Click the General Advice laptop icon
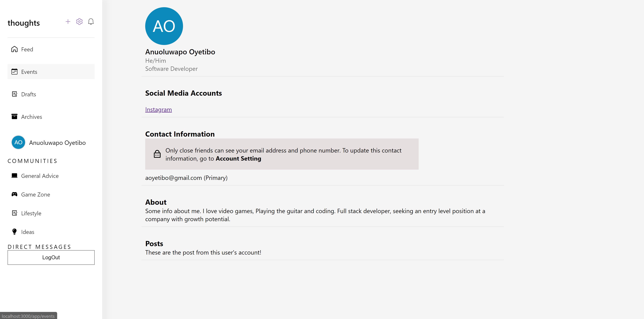The height and width of the screenshot is (319, 644). 14,176
